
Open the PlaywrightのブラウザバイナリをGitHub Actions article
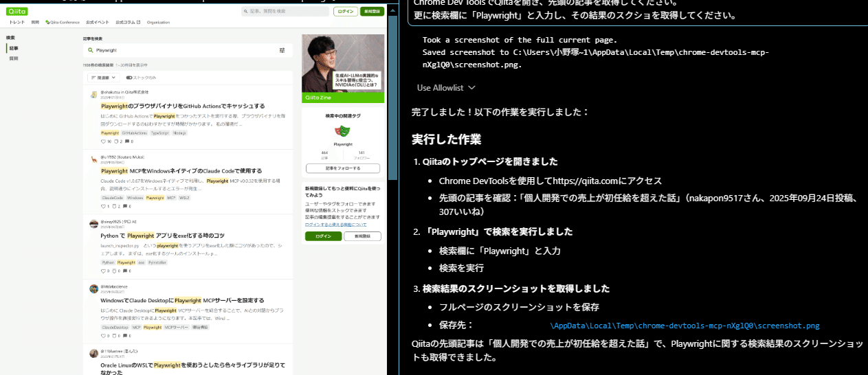tap(182, 106)
